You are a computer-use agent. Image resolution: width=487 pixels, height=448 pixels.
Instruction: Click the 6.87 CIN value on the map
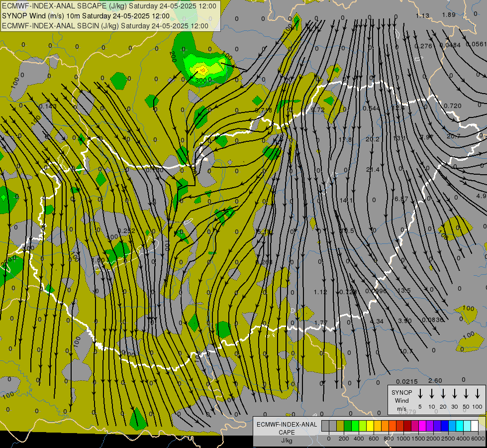[401, 199]
